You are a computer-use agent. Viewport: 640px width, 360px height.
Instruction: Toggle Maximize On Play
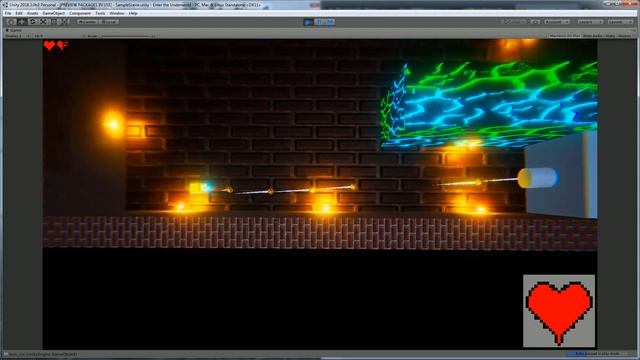[564, 36]
